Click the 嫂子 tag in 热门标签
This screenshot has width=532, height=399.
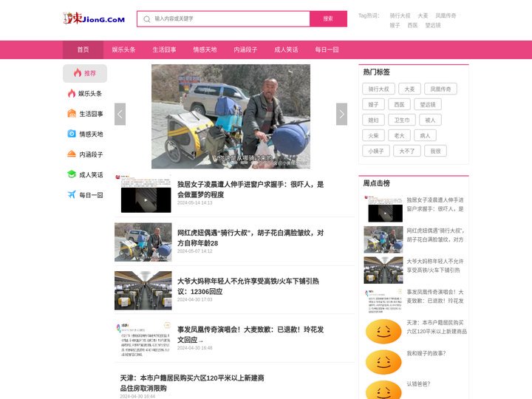coord(373,104)
